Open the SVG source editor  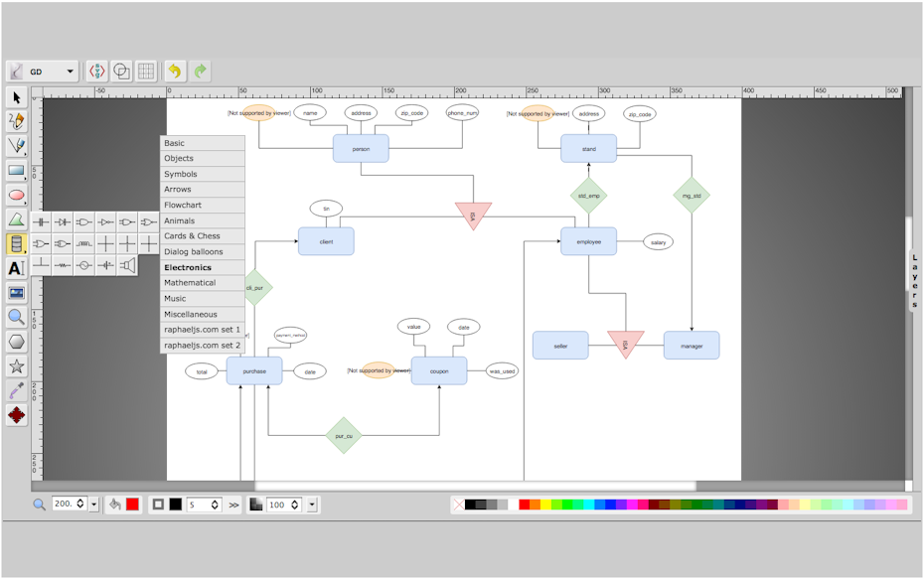click(x=96, y=71)
